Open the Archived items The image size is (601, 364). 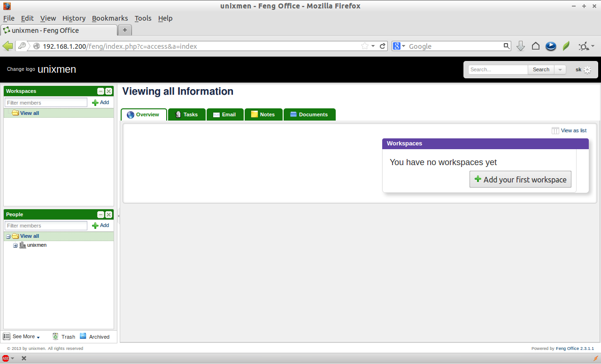pyautogui.click(x=94, y=336)
